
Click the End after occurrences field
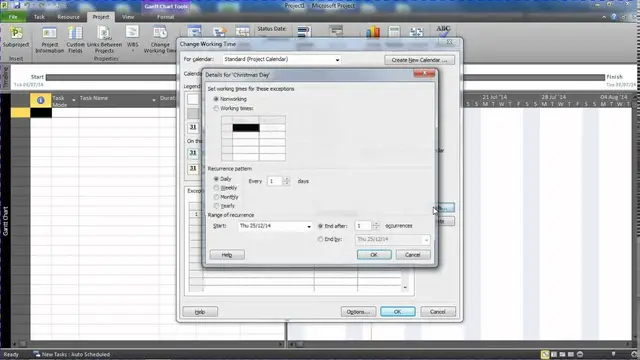[364, 226]
